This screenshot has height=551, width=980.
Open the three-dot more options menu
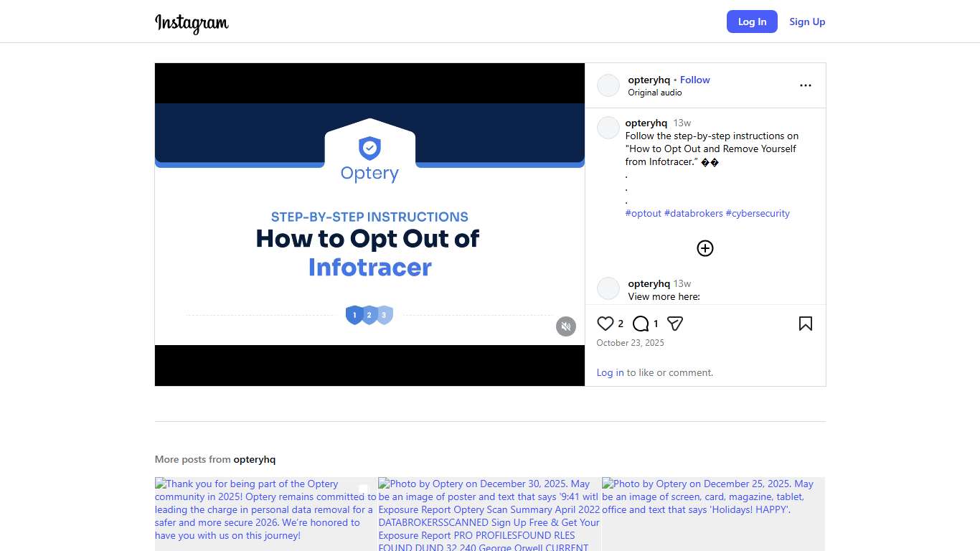click(805, 85)
